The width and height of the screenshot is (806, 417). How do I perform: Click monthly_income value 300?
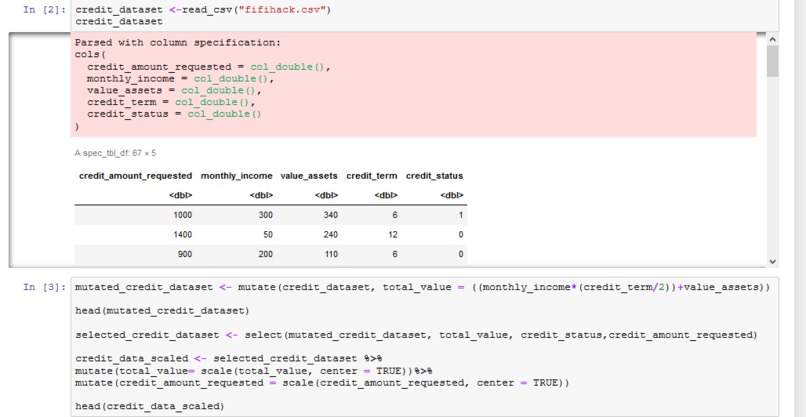pos(265,215)
